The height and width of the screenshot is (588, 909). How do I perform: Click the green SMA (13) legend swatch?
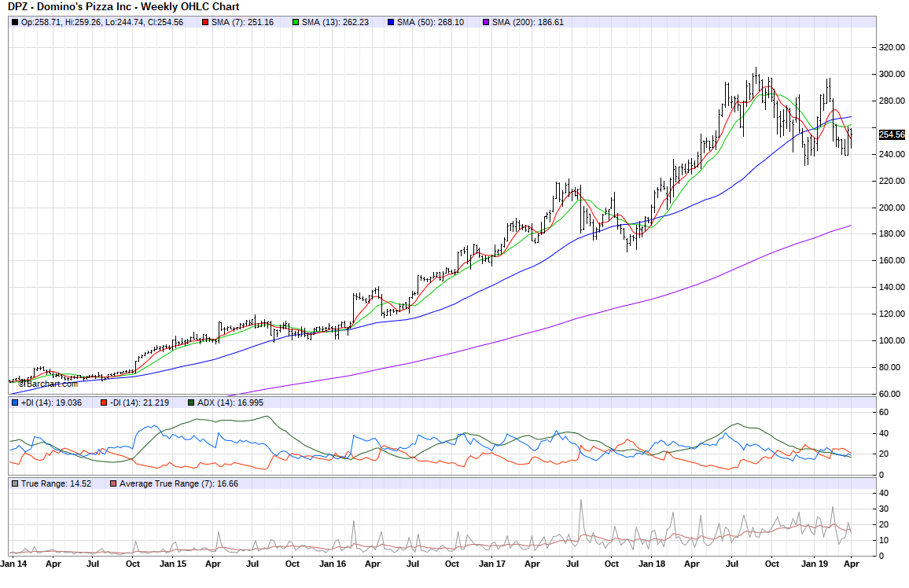(296, 22)
